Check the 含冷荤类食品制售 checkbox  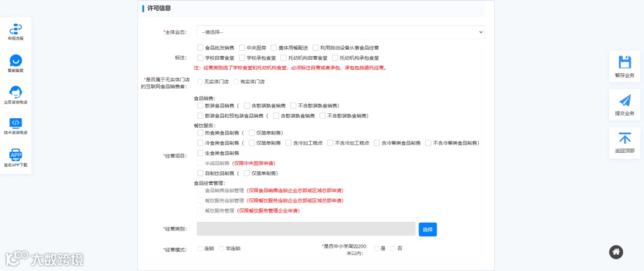pos(377,143)
